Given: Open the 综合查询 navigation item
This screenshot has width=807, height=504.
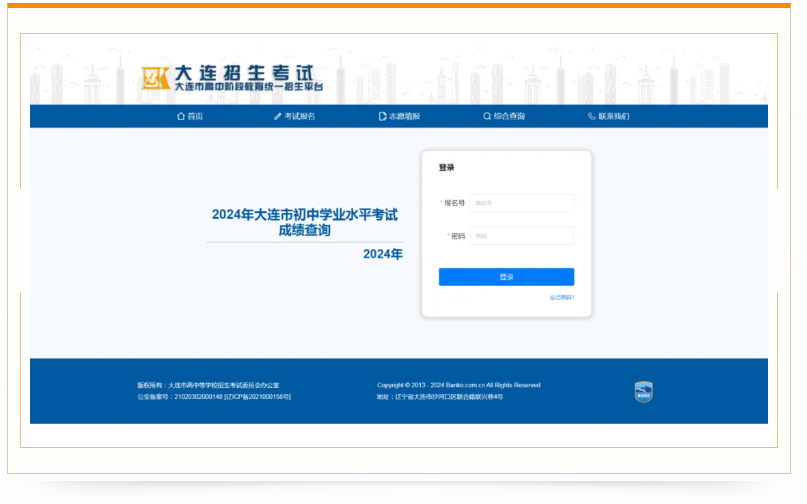Looking at the screenshot, I should 509,117.
